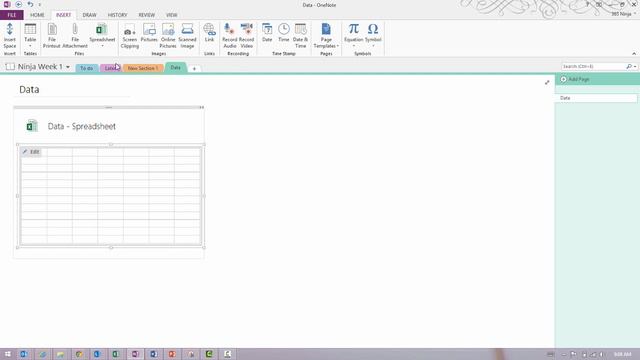Open Word from the taskbar

coord(153,354)
